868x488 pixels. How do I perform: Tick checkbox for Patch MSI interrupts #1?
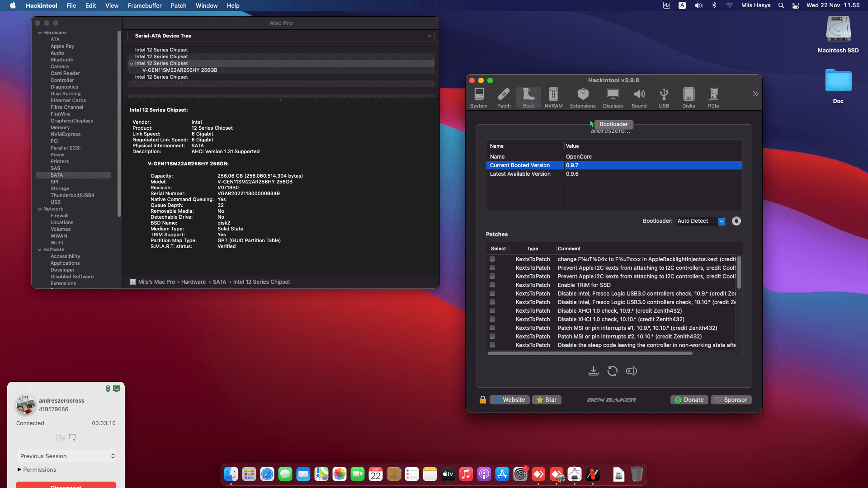[492, 328]
